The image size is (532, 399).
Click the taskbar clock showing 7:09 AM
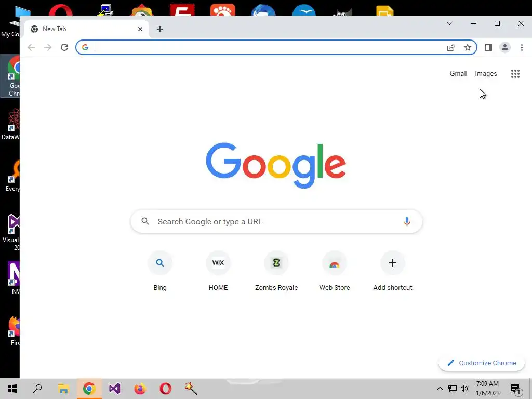point(487,389)
